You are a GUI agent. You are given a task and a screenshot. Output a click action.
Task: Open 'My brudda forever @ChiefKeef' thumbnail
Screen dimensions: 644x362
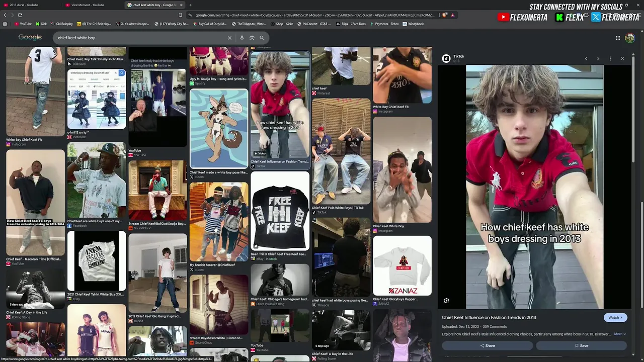(x=219, y=222)
